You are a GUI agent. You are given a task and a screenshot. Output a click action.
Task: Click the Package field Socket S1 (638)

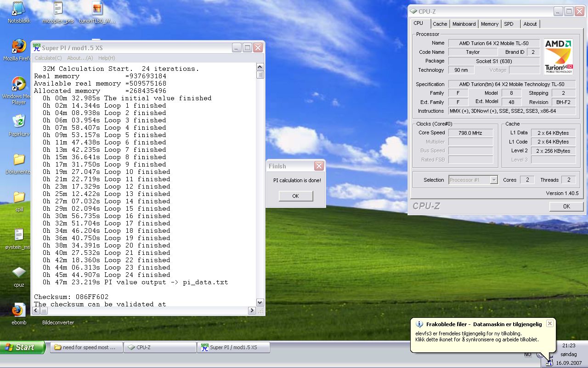(494, 61)
